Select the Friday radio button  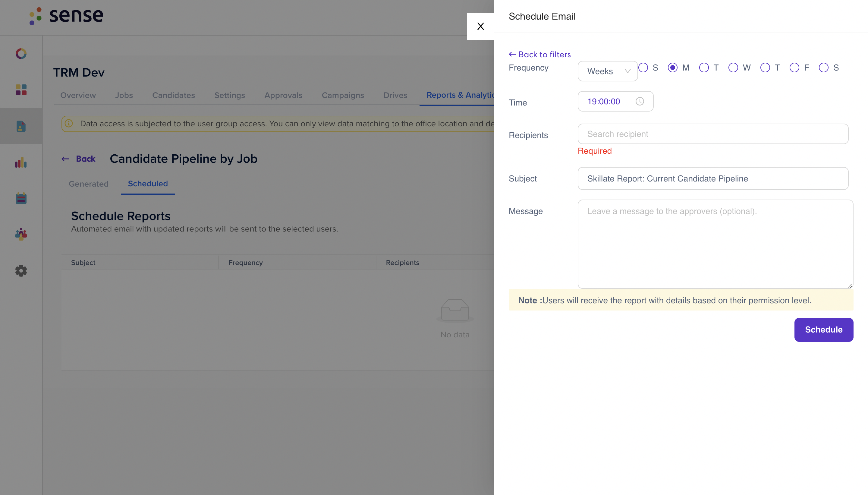[794, 68]
